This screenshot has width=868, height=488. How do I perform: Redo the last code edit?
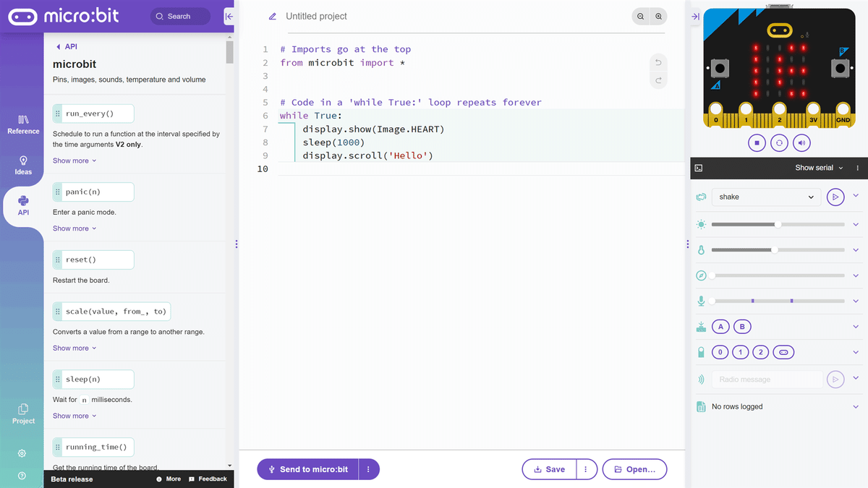click(x=658, y=80)
